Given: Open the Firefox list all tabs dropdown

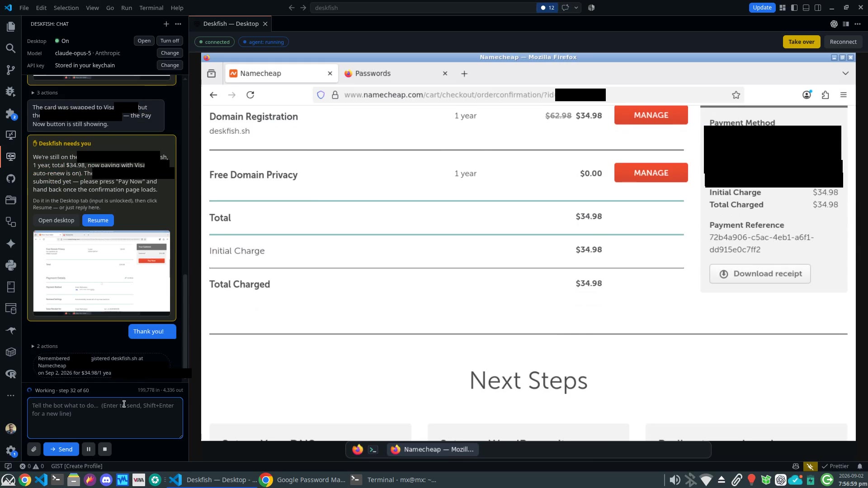Looking at the screenshot, I should pos(845,74).
